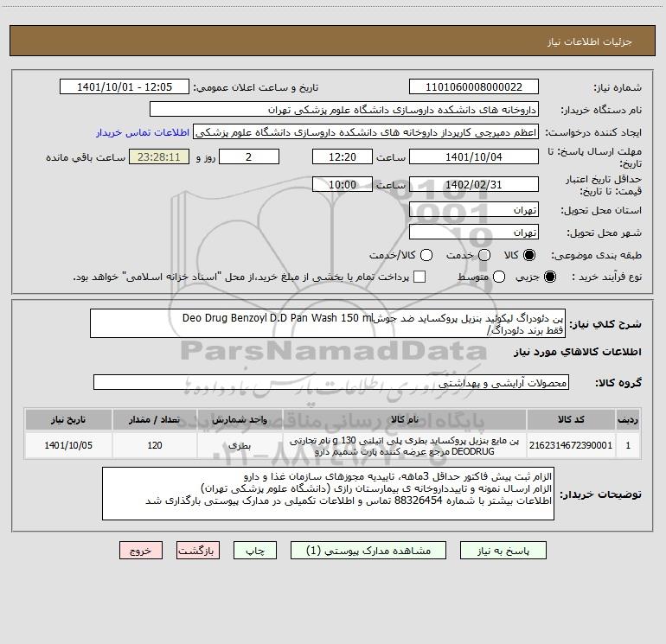The height and width of the screenshot is (644, 666).
Task: Click the واحد شمارش column header
Action: (240, 419)
